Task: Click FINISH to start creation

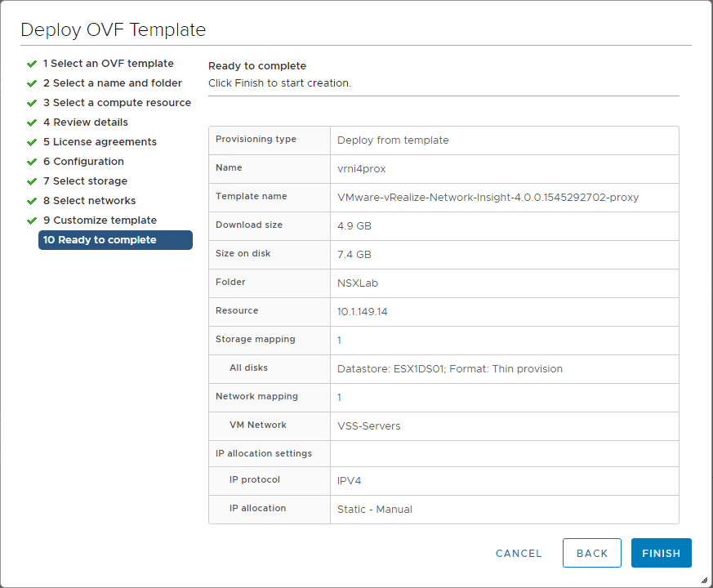Action: click(662, 553)
